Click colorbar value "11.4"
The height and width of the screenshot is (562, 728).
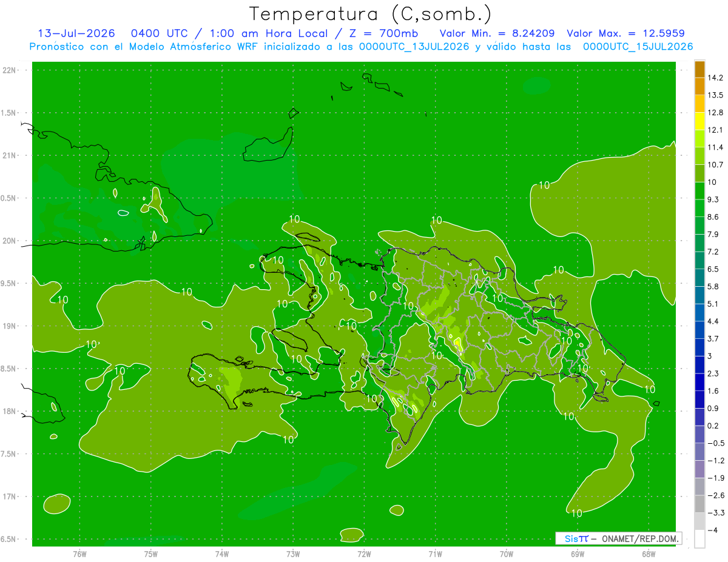[716, 147]
